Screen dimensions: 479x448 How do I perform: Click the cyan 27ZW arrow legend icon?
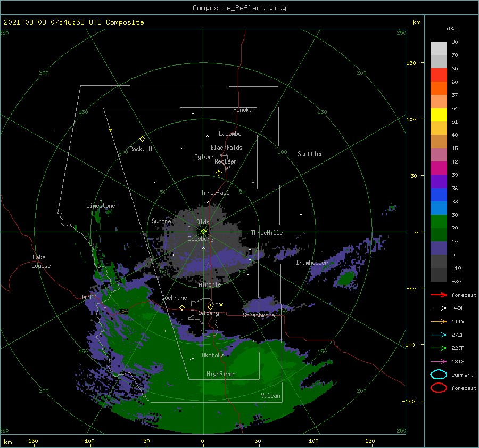[x=439, y=335]
